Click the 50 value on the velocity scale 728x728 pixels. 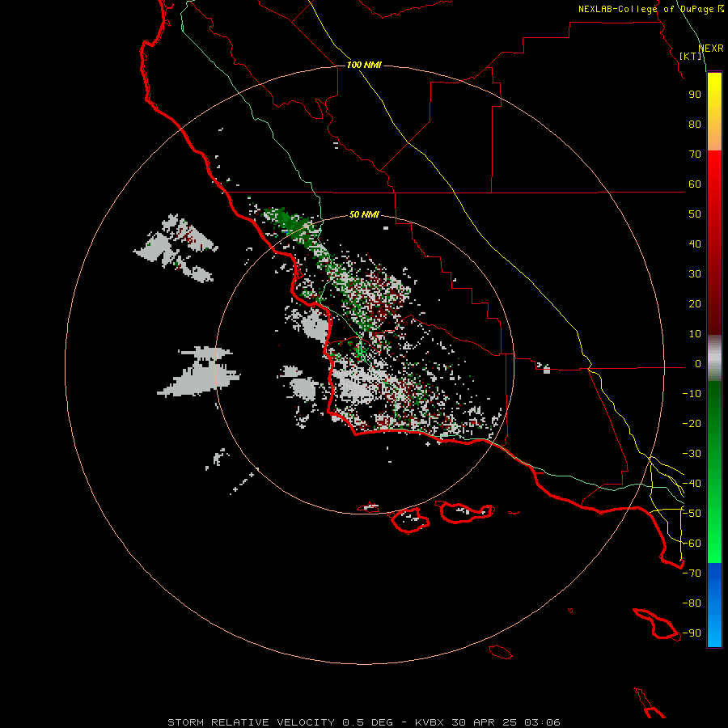click(x=695, y=214)
